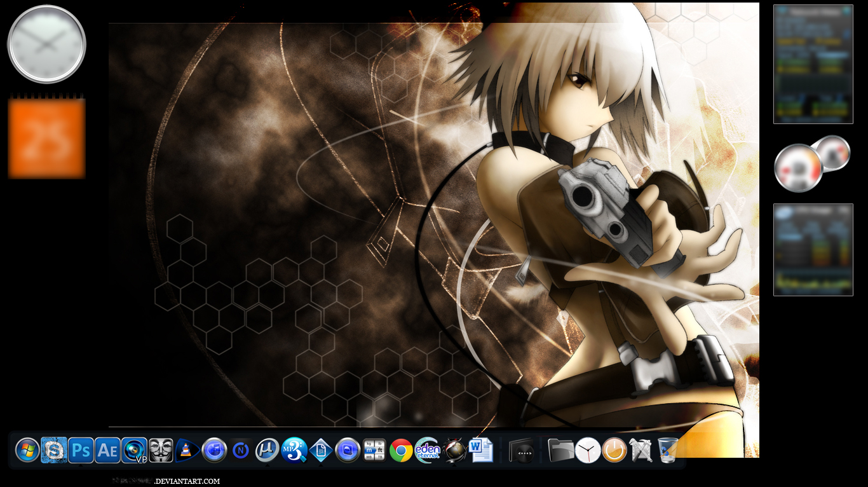Screen dimensions: 868x487
Task: Open the black stack folder with arrows
Action: 521,450
